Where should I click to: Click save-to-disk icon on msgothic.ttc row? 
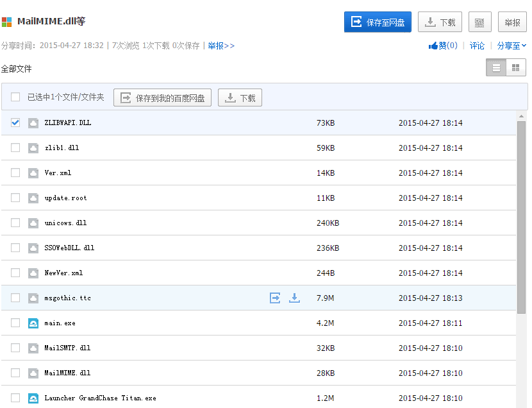275,298
